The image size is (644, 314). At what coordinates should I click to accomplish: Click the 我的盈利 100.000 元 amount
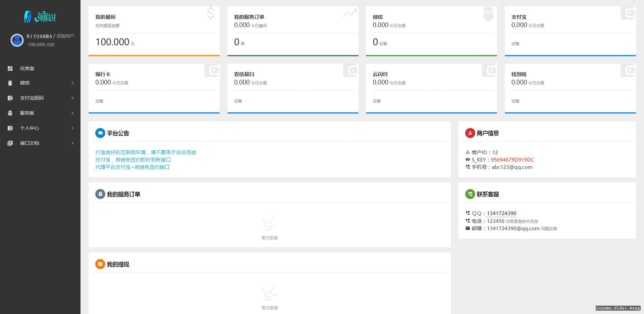pyautogui.click(x=115, y=42)
